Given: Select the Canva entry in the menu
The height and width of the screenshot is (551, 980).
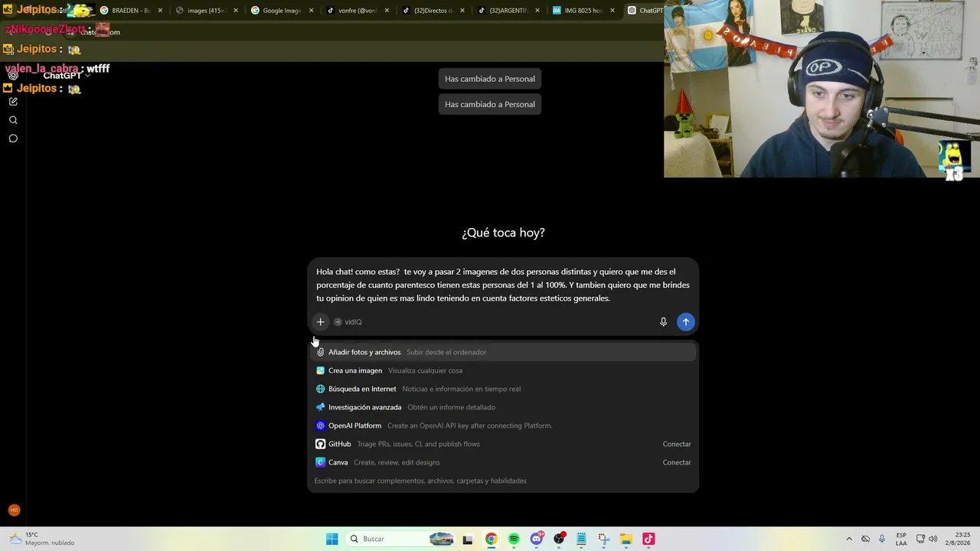Looking at the screenshot, I should coord(503,462).
